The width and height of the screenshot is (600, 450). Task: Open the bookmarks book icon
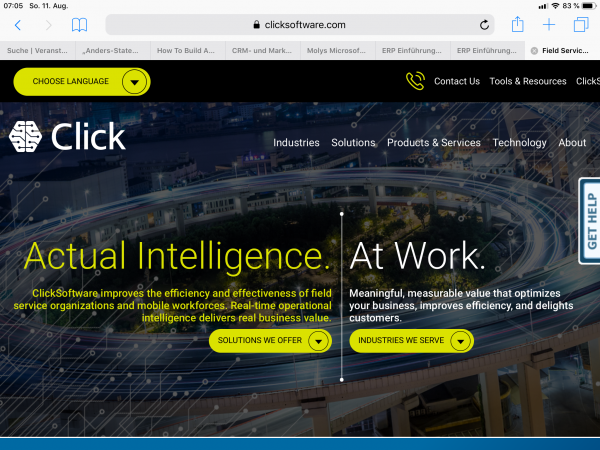80,25
